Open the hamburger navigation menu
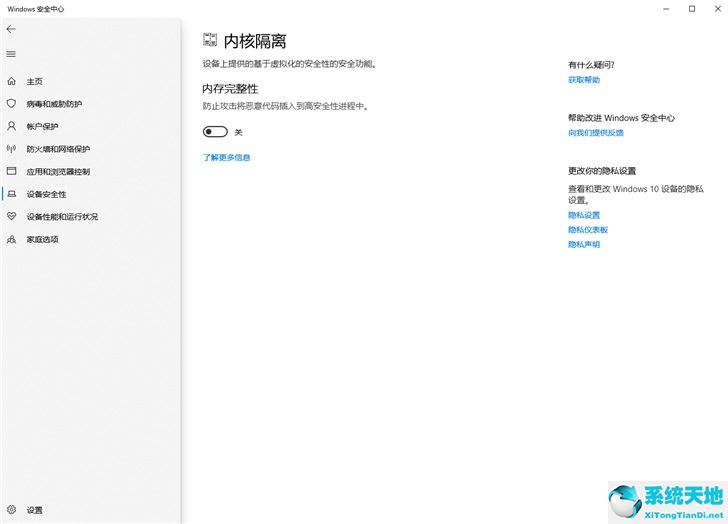This screenshot has height=524, width=728. coord(11,54)
